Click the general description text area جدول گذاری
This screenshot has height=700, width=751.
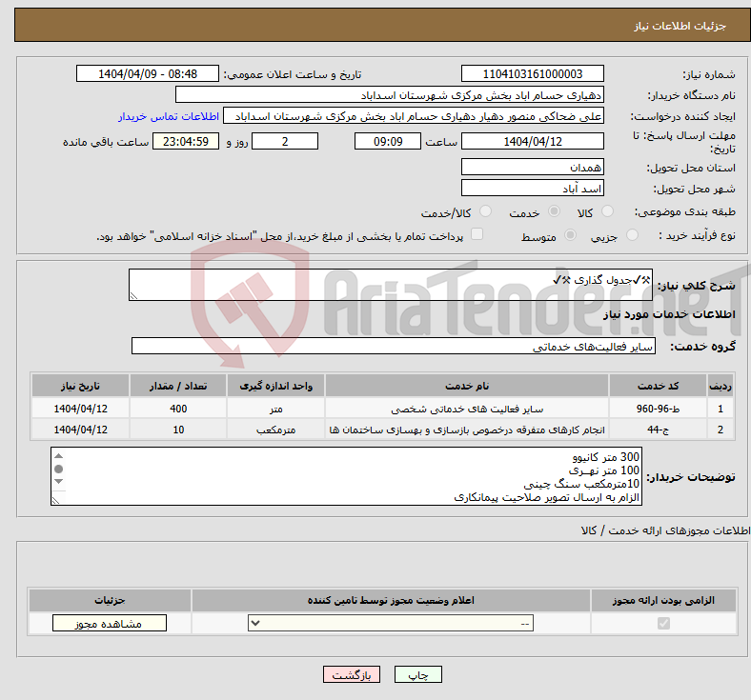coord(391,285)
